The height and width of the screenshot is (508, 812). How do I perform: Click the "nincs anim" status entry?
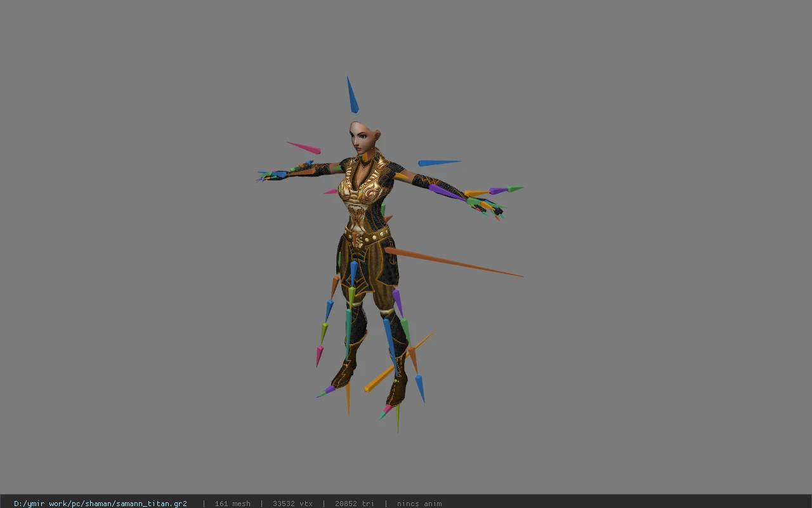point(419,504)
